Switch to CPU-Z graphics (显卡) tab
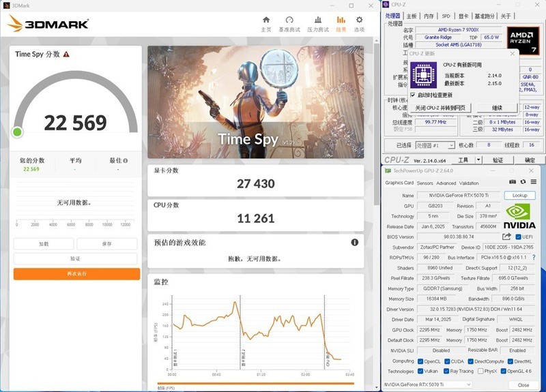 pos(463,16)
